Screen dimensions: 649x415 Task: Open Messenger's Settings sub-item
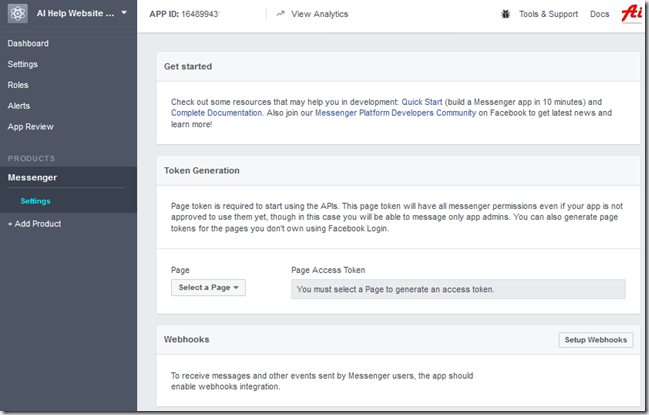(36, 201)
